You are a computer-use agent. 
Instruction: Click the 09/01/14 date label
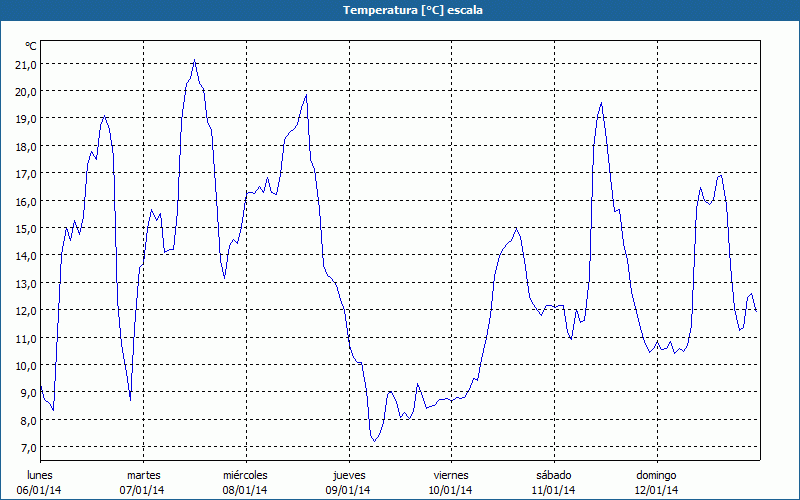pos(348,490)
